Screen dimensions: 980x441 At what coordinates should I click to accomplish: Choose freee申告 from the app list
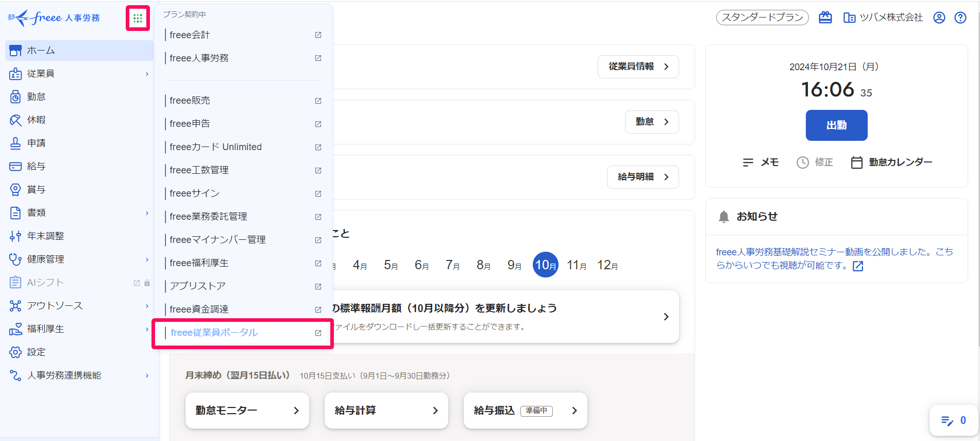click(243, 124)
